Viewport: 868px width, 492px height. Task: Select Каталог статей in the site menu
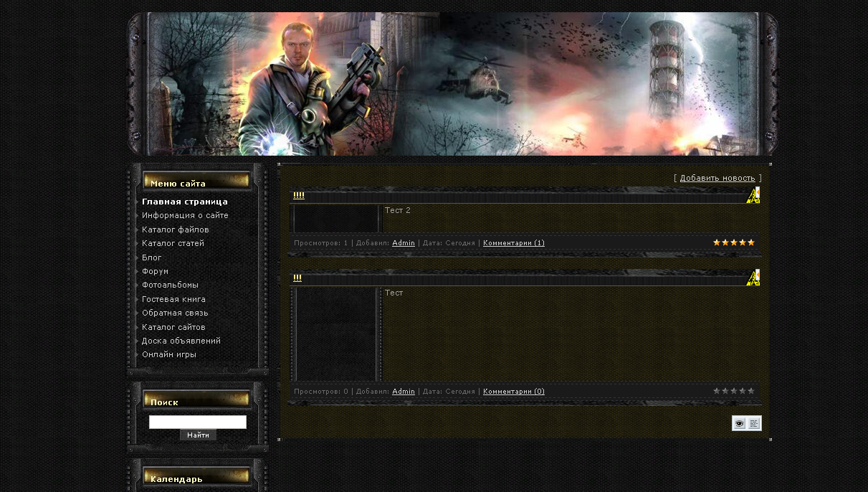[173, 243]
